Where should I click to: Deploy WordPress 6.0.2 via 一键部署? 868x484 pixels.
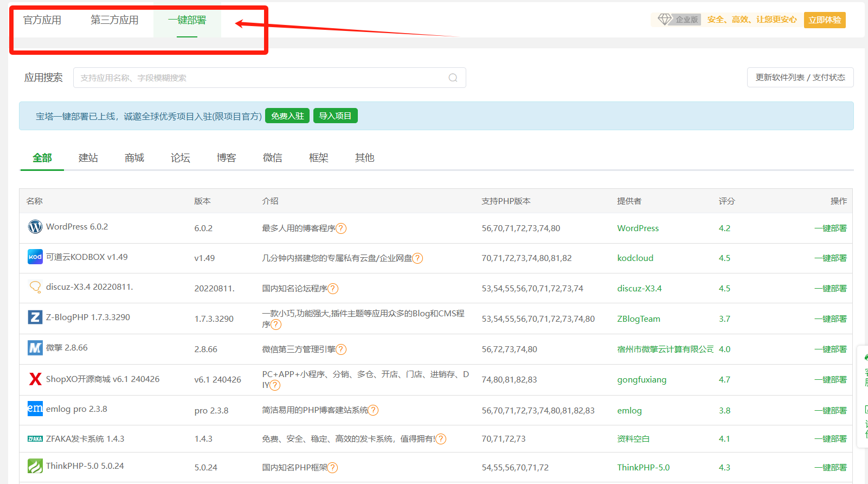831,228
